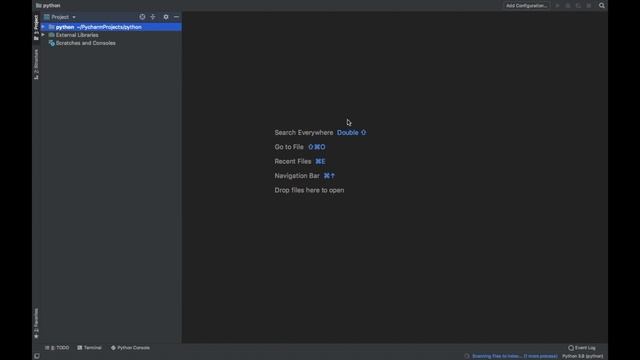The height and width of the screenshot is (360, 640).
Task: Click the Scratches and Consoles icon
Action: (x=51, y=43)
